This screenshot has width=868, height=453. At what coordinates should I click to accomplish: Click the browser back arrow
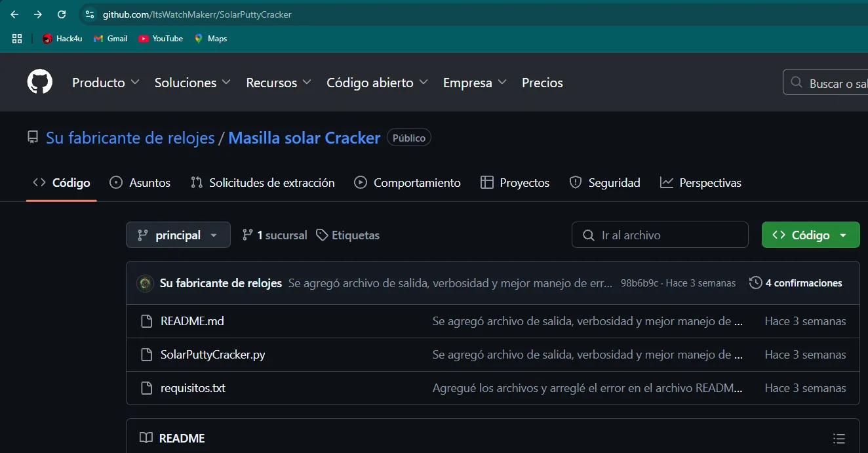tap(14, 14)
